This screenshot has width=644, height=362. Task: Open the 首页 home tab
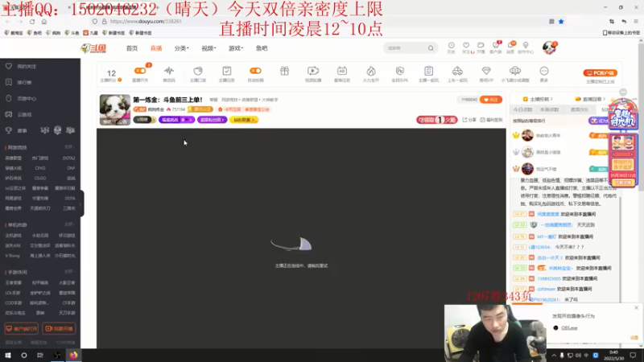click(x=132, y=48)
